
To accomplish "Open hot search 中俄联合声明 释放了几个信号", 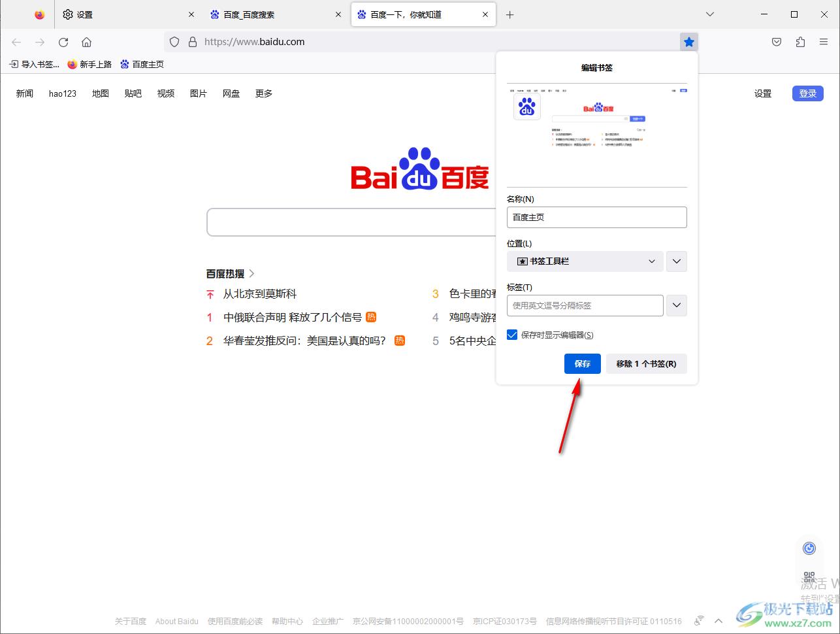I will tap(293, 317).
